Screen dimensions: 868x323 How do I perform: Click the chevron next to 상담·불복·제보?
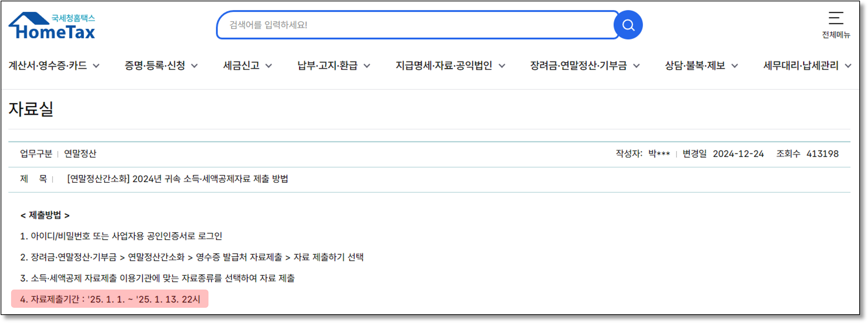click(x=734, y=66)
